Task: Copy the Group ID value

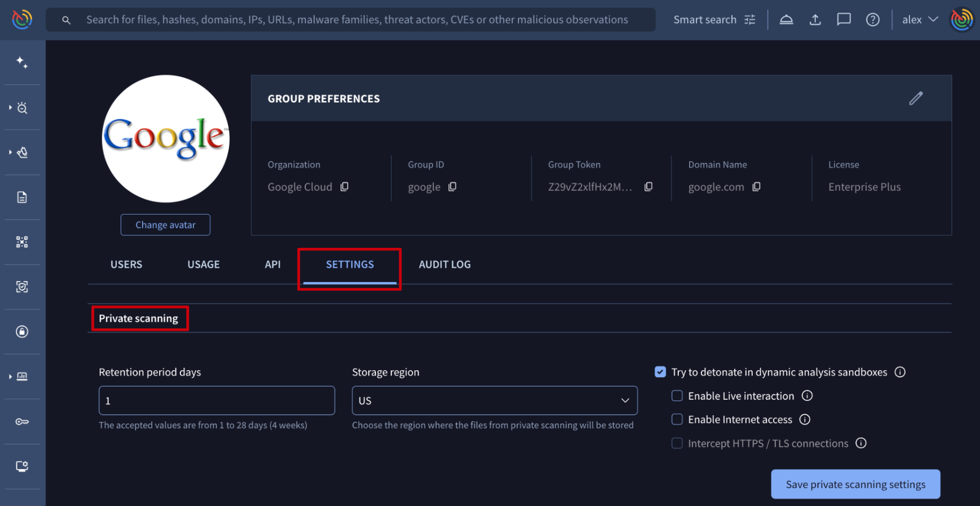Action: [452, 187]
